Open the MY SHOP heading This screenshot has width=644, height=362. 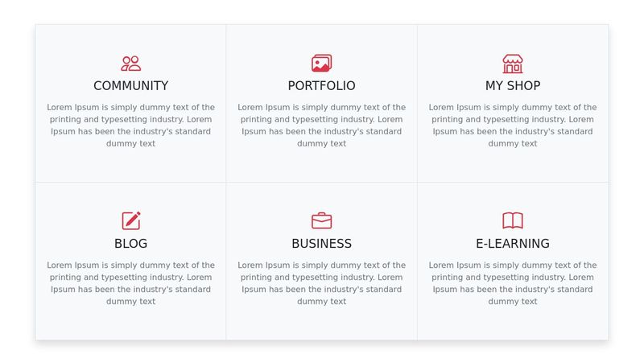[513, 86]
